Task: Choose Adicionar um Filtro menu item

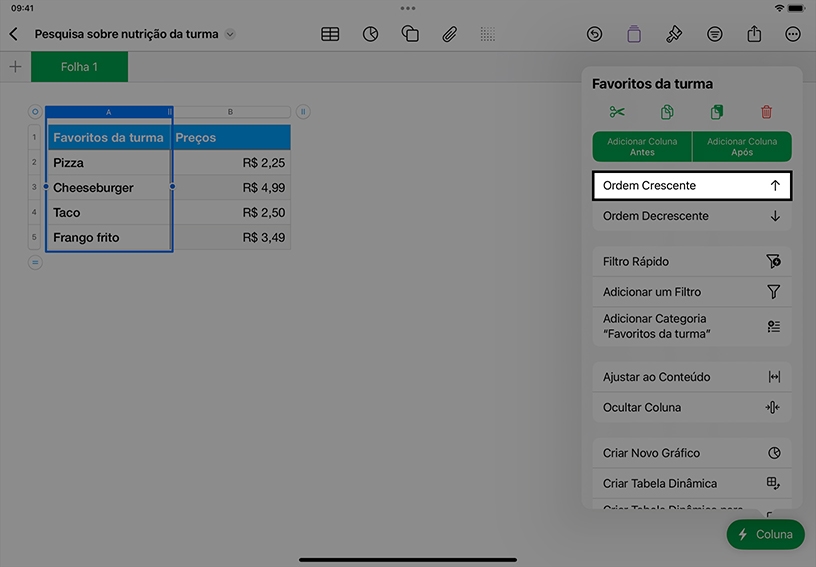Action: point(692,292)
